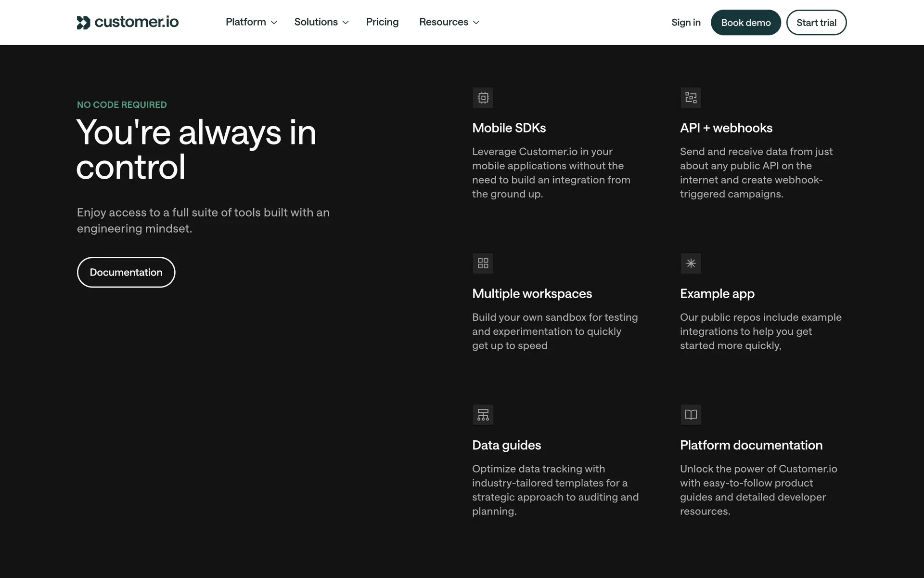Expand the Solutions dropdown menu
The width and height of the screenshot is (924, 578).
point(321,22)
